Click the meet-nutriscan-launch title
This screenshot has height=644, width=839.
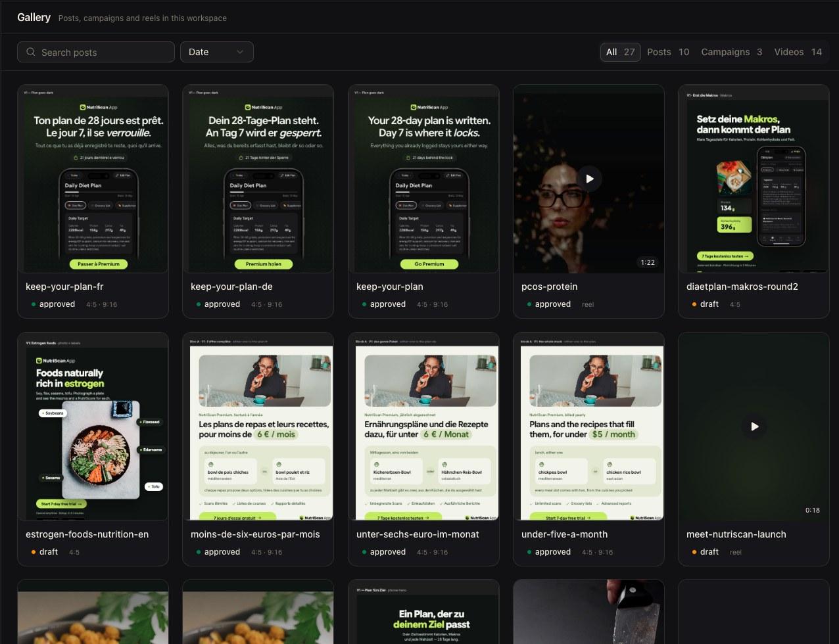pyautogui.click(x=736, y=534)
